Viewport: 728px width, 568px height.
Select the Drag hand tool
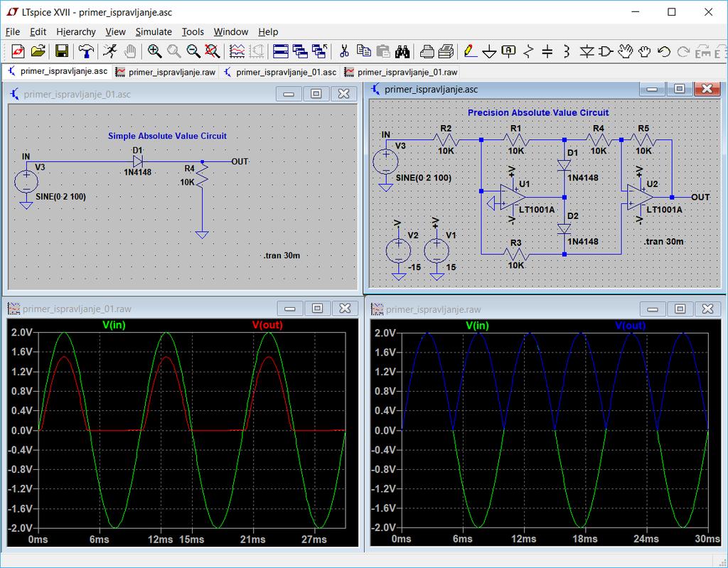coord(644,51)
